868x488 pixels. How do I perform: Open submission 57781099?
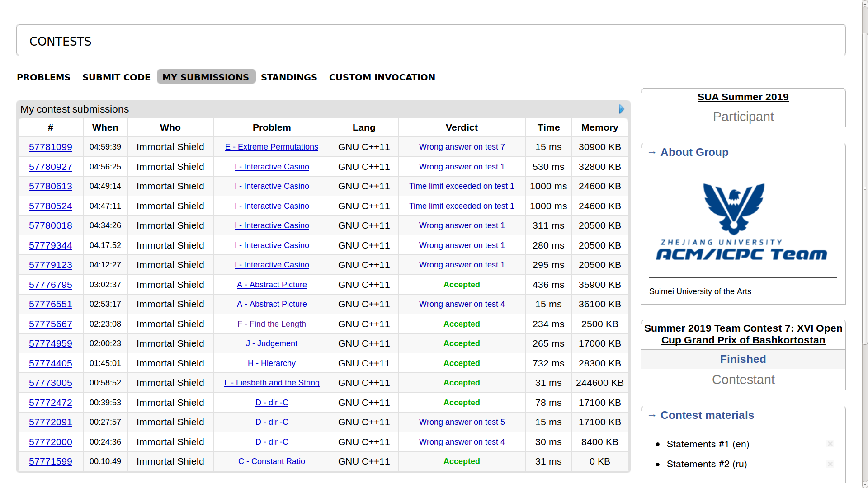pyautogui.click(x=51, y=147)
